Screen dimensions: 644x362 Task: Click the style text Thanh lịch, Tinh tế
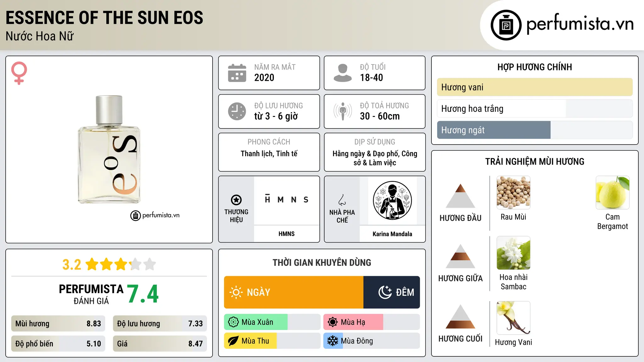pos(269,154)
